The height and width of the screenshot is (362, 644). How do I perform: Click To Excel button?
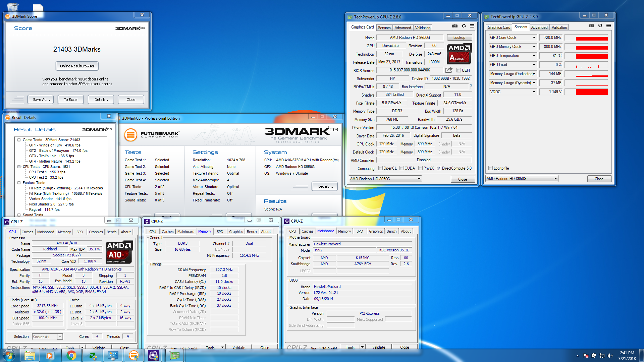[x=70, y=100]
